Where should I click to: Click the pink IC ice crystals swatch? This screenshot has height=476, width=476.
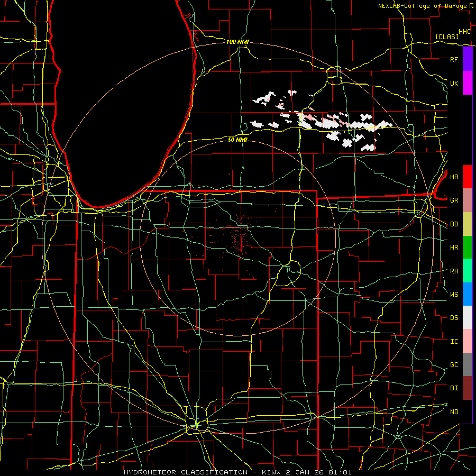point(467,341)
